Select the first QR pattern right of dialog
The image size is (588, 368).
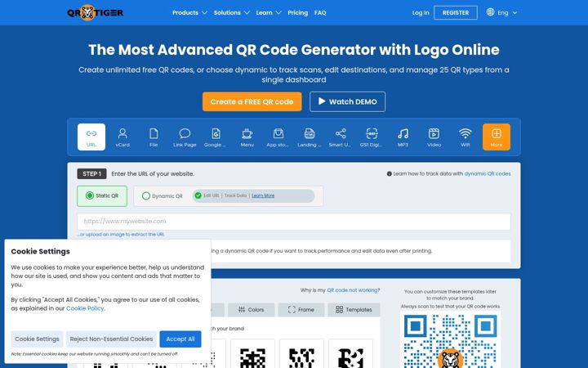tap(252, 354)
